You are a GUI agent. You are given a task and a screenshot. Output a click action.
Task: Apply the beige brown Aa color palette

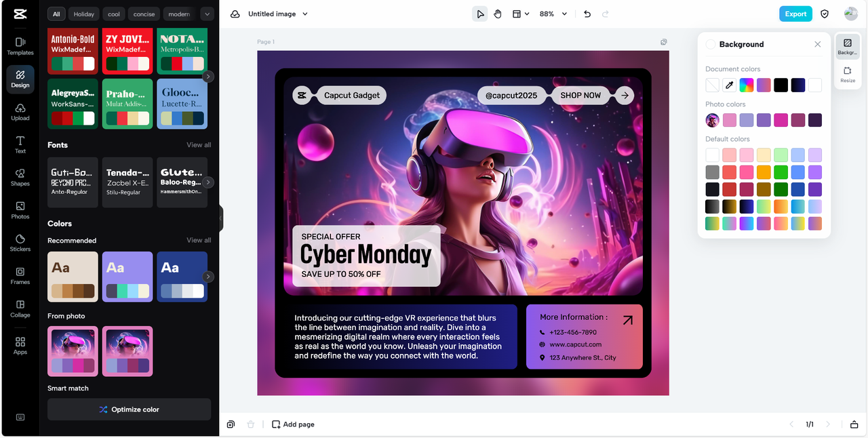pos(73,277)
